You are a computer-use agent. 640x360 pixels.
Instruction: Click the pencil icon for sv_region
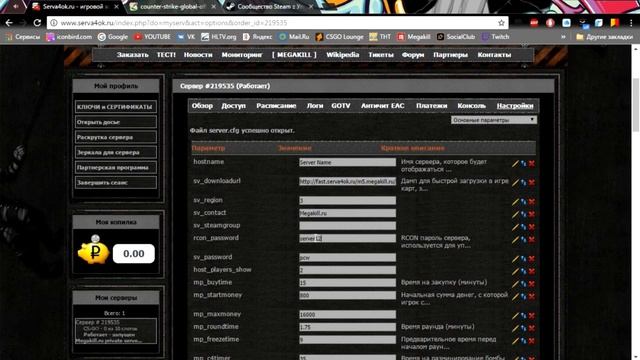(515, 202)
